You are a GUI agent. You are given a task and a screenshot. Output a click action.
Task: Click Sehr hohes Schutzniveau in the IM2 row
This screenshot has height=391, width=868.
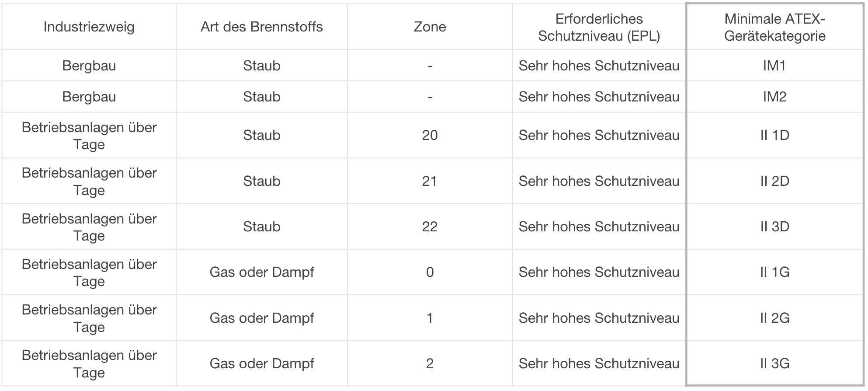tap(599, 97)
